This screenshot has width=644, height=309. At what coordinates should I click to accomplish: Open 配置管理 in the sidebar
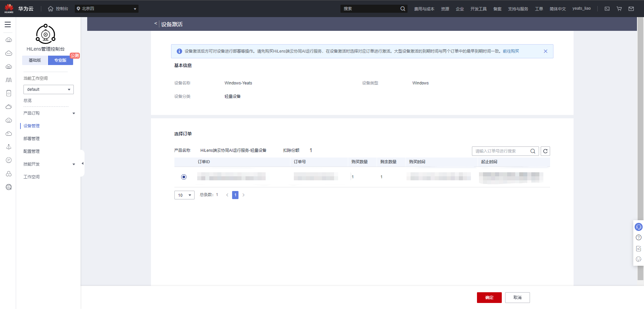pyautogui.click(x=32, y=151)
